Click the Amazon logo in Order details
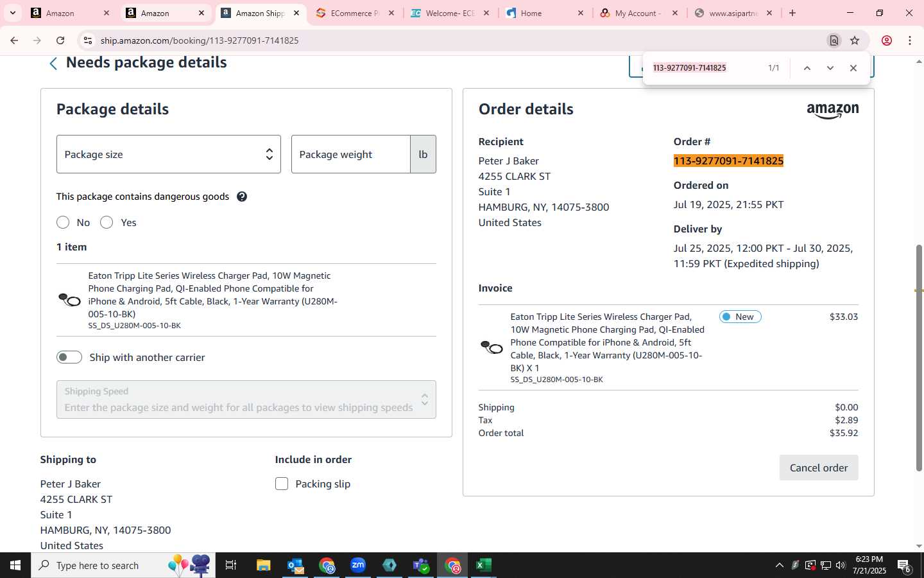The width and height of the screenshot is (924, 578). tap(833, 110)
